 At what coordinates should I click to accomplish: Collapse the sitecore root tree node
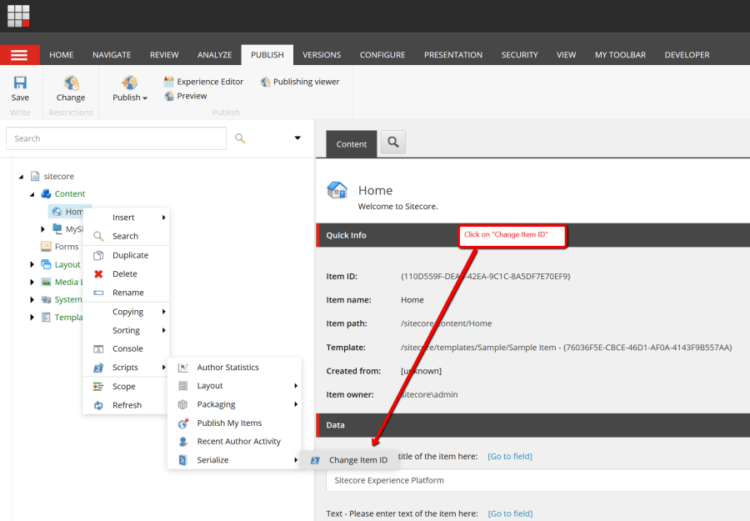click(21, 176)
